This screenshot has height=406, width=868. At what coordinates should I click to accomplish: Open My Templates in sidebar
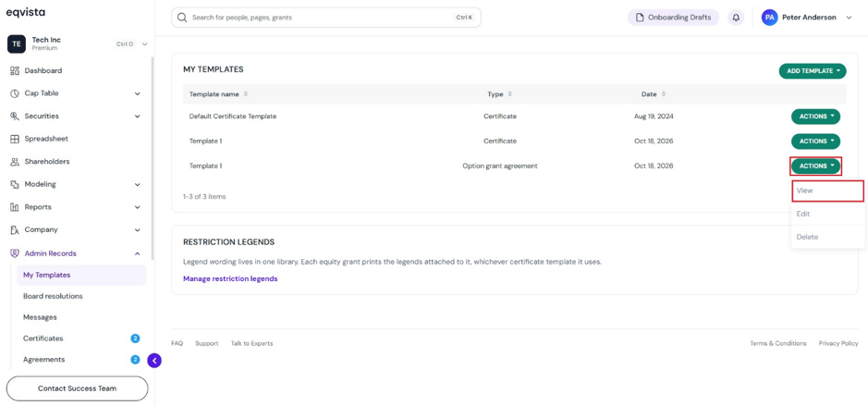(x=81, y=276)
